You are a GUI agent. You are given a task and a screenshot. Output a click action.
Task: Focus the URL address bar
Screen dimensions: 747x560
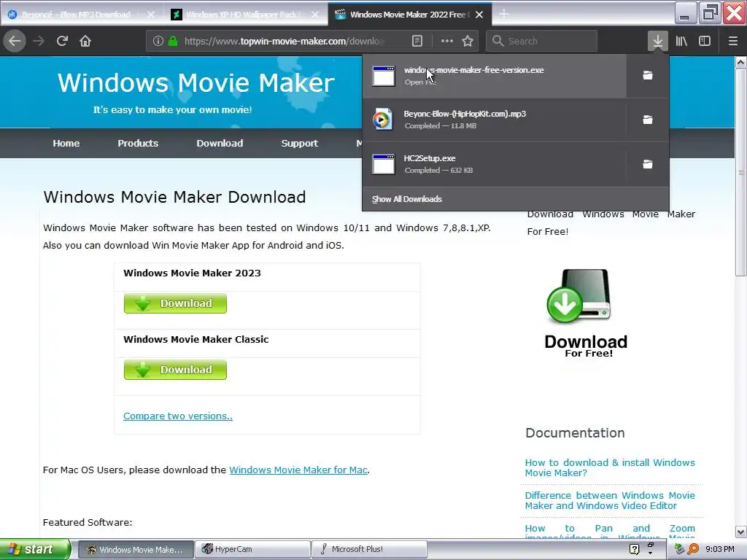[x=284, y=41]
